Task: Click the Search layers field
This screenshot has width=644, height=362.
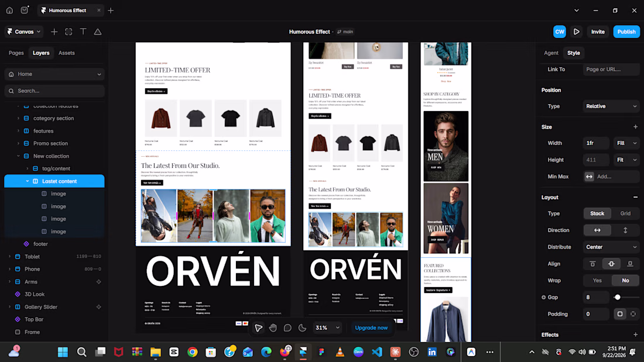Action: pyautogui.click(x=54, y=91)
